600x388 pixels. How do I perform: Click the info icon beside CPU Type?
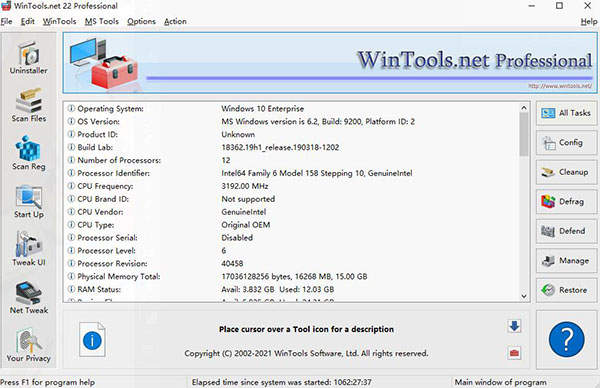[x=71, y=225]
